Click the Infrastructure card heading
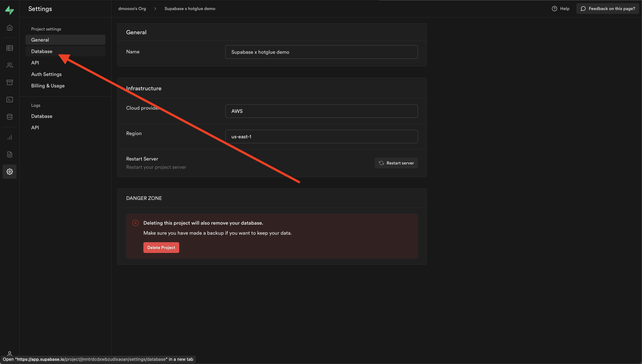 point(144,88)
